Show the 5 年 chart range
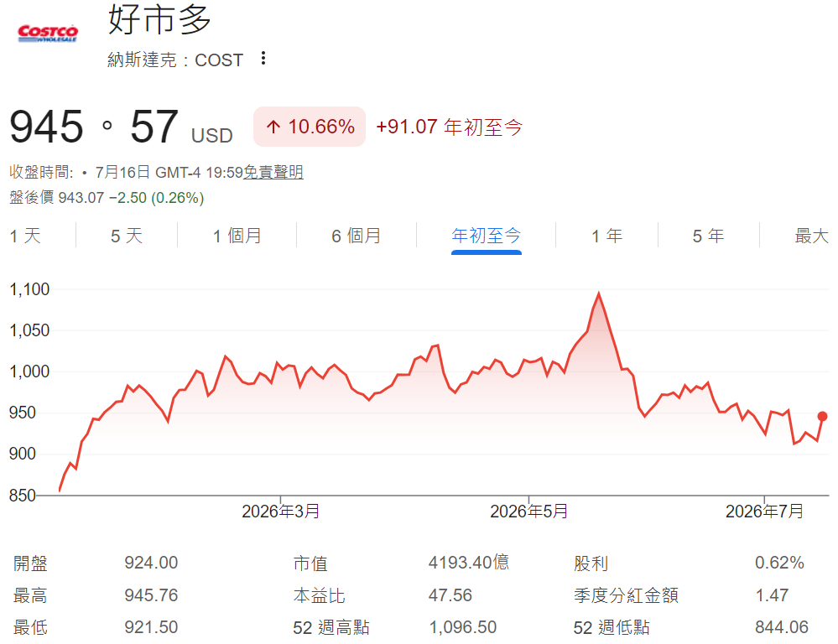The width and height of the screenshot is (838, 644). point(709,236)
